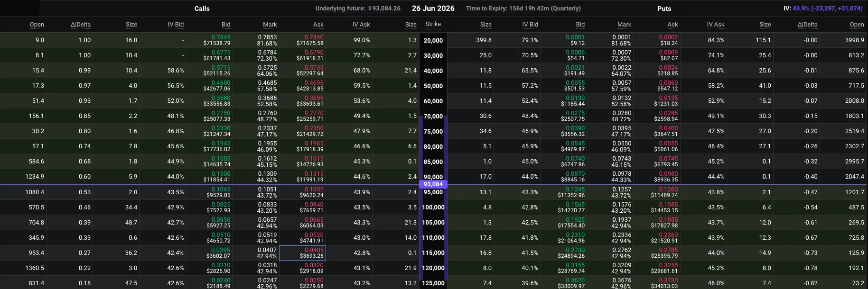The image size is (868, 289).
Task: Select the 75,000 strike
Action: click(433, 132)
